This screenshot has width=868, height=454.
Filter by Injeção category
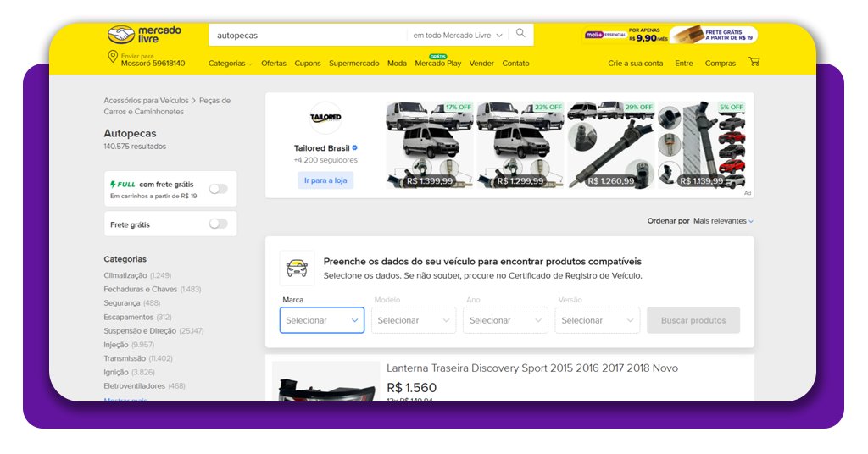(x=129, y=345)
